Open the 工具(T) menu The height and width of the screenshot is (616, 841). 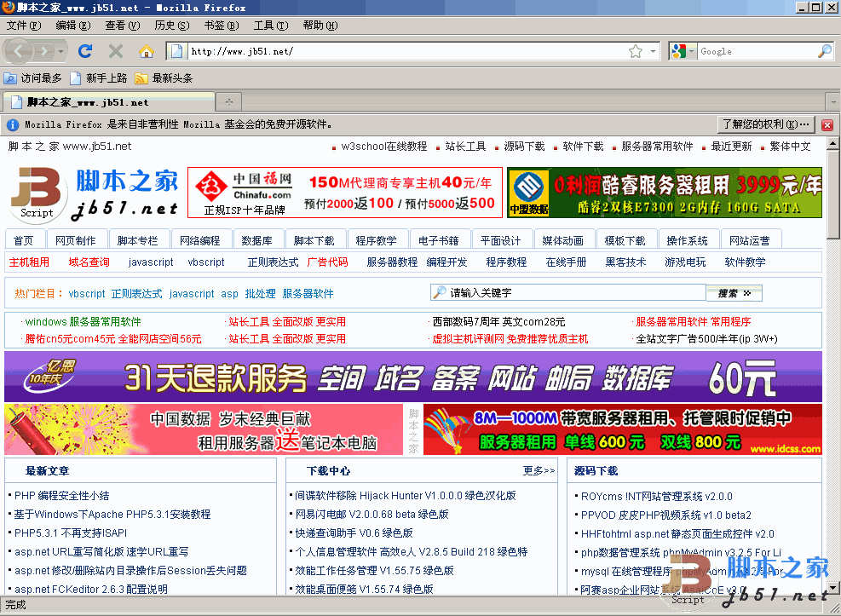pyautogui.click(x=270, y=26)
